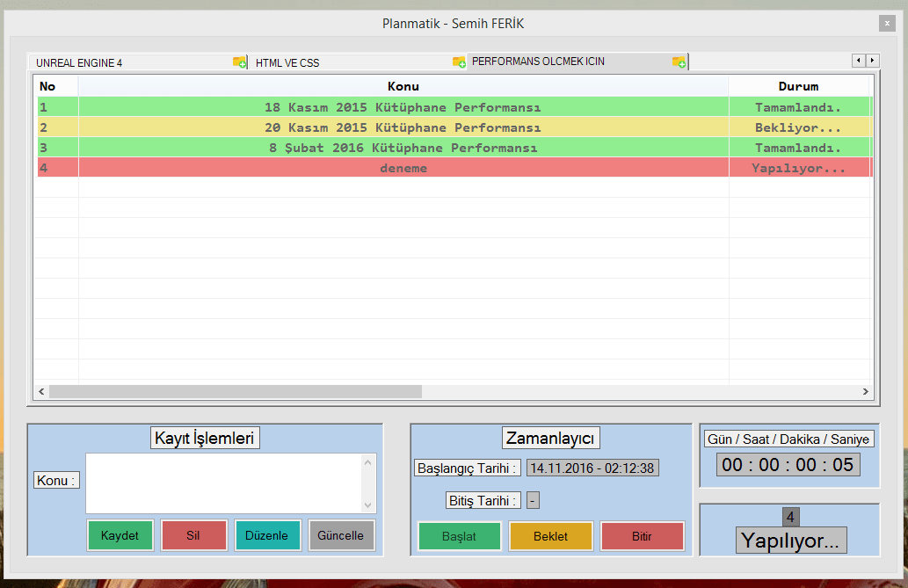The image size is (908, 588).
Task: Click folder icon on HTML VE CSS tab
Action: point(459,62)
